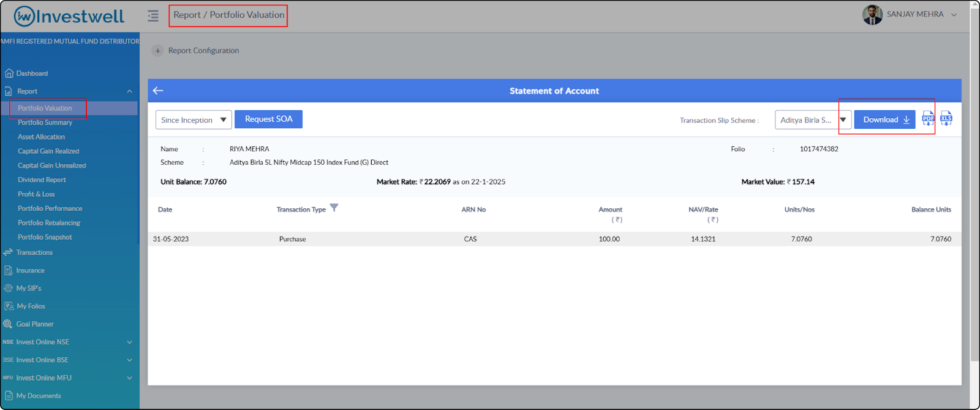Open Capital Gain Realized report

48,151
